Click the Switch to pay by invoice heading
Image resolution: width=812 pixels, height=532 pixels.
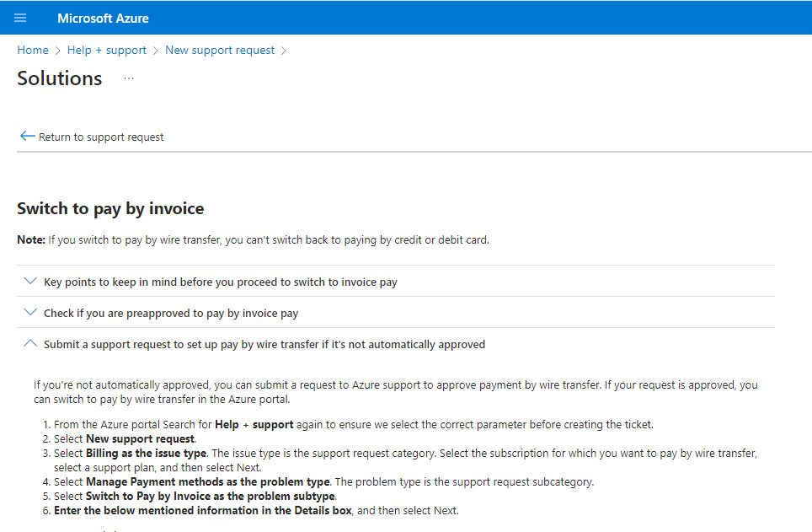tap(108, 208)
